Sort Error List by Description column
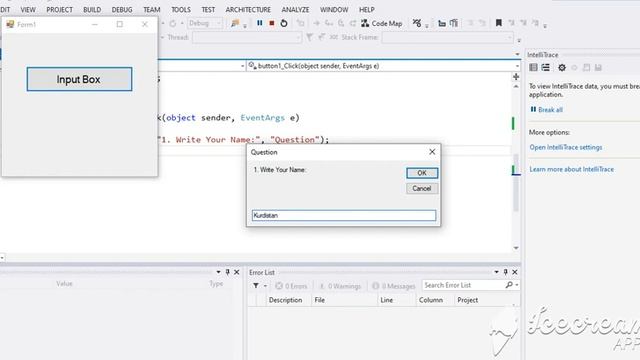This screenshot has height=360, width=640. [x=285, y=300]
